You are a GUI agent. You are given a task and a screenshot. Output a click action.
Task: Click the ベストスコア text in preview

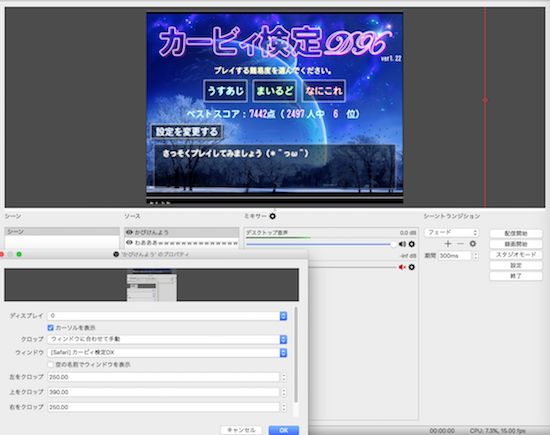click(273, 114)
